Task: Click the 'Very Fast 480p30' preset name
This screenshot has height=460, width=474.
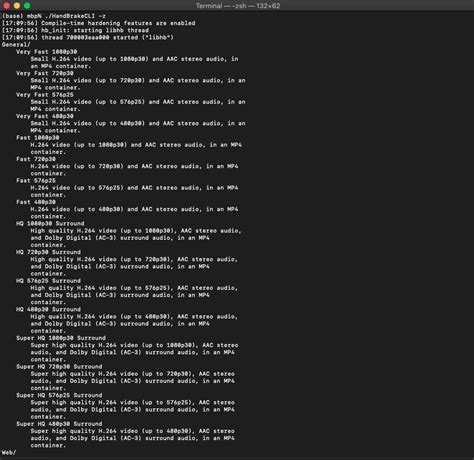Action: point(45,116)
